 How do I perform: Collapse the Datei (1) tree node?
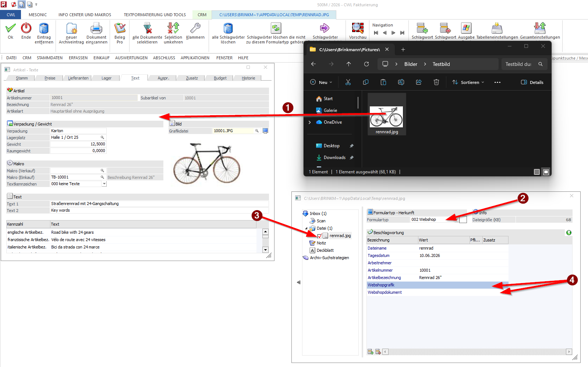coord(306,229)
